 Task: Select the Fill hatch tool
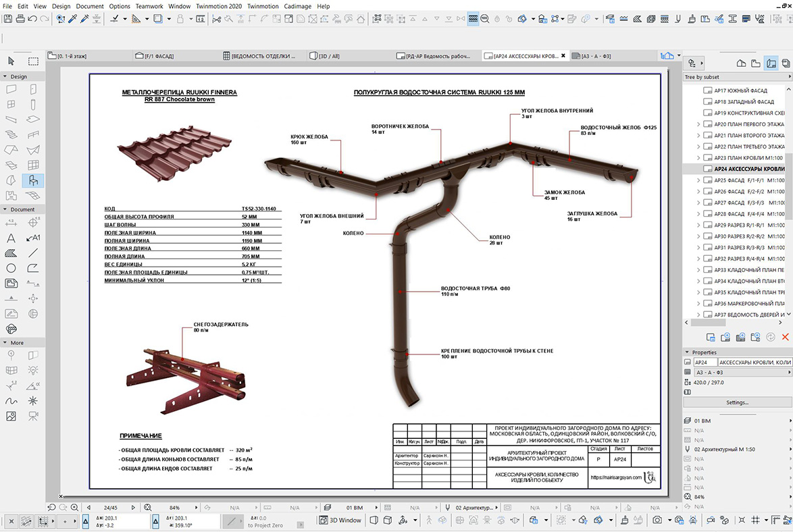(x=11, y=253)
